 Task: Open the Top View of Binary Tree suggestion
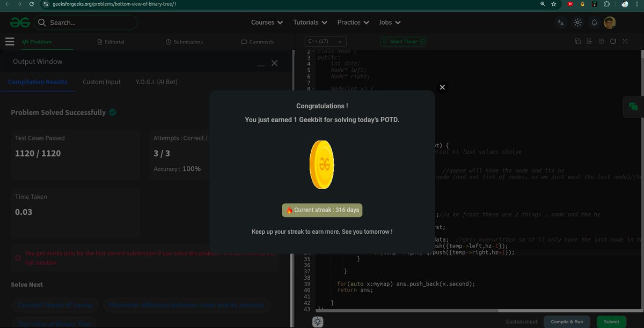[54, 323]
